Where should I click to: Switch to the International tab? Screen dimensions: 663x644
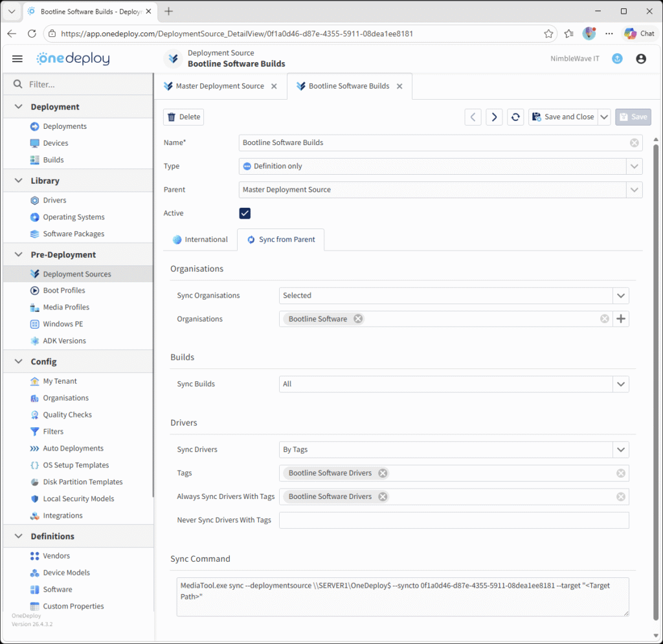(x=201, y=239)
